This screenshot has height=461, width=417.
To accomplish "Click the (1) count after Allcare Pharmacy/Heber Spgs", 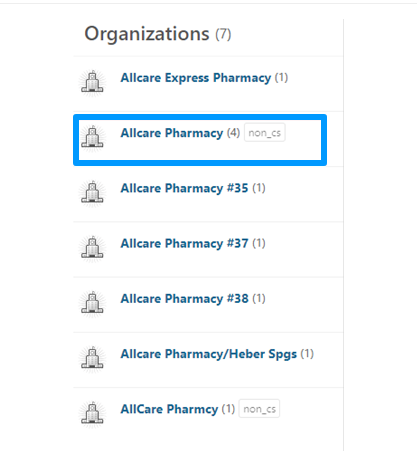I will (x=307, y=354).
